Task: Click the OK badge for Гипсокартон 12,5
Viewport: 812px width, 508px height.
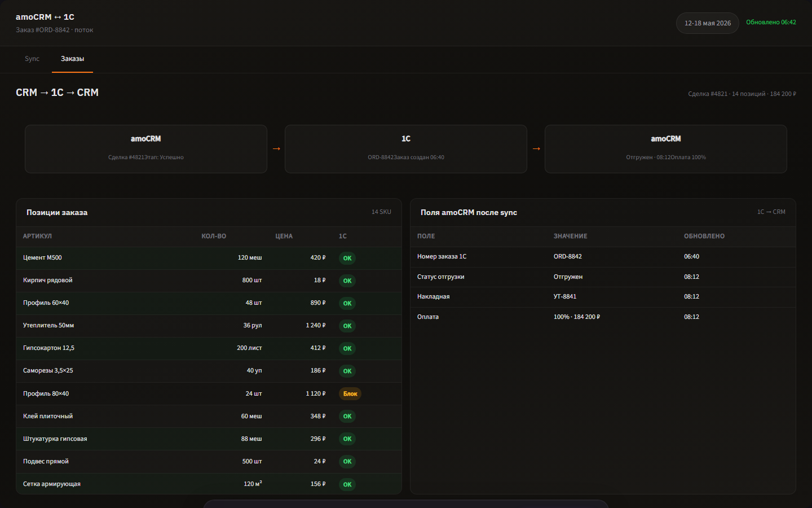Action: (347, 348)
